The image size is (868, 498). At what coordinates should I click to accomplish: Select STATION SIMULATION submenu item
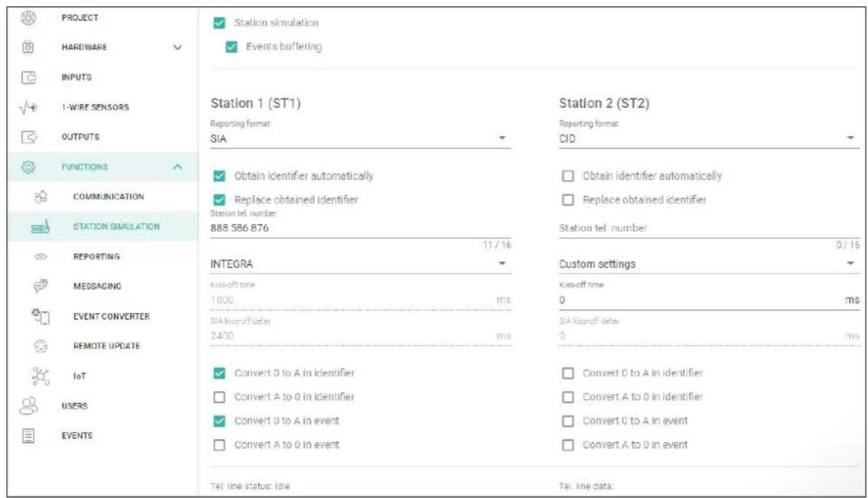pos(116,227)
